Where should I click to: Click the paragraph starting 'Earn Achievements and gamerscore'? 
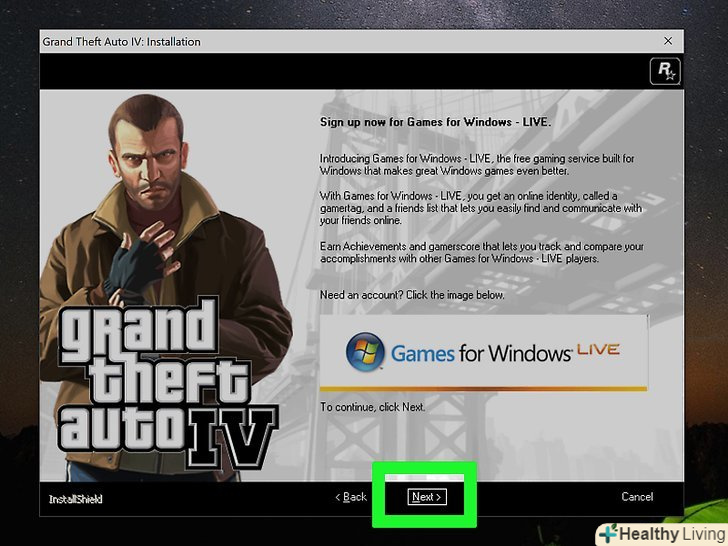(x=481, y=253)
